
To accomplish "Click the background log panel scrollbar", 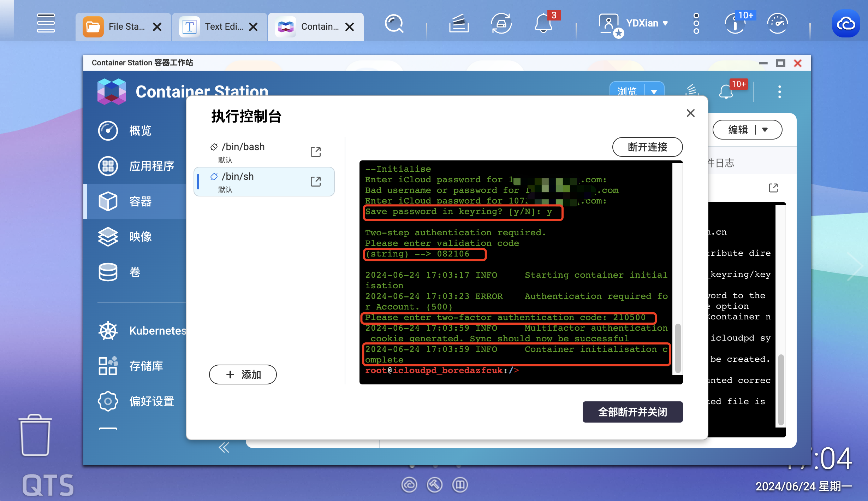I will [781, 390].
